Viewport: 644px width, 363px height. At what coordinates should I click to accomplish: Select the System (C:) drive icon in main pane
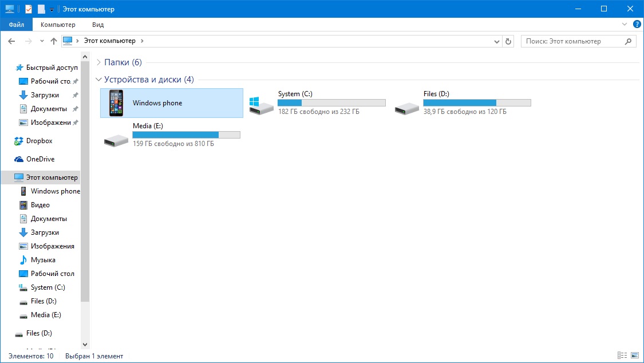261,106
